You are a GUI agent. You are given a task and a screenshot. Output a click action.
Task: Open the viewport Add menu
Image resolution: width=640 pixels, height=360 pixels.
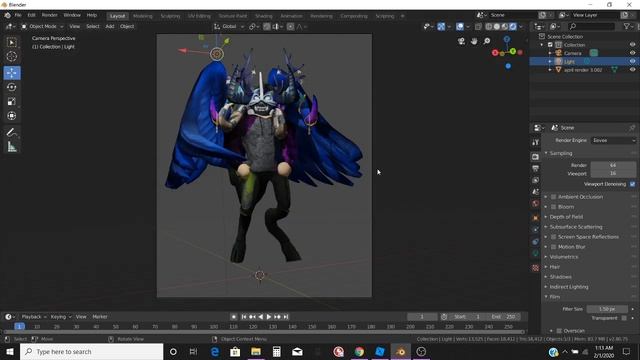point(110,27)
